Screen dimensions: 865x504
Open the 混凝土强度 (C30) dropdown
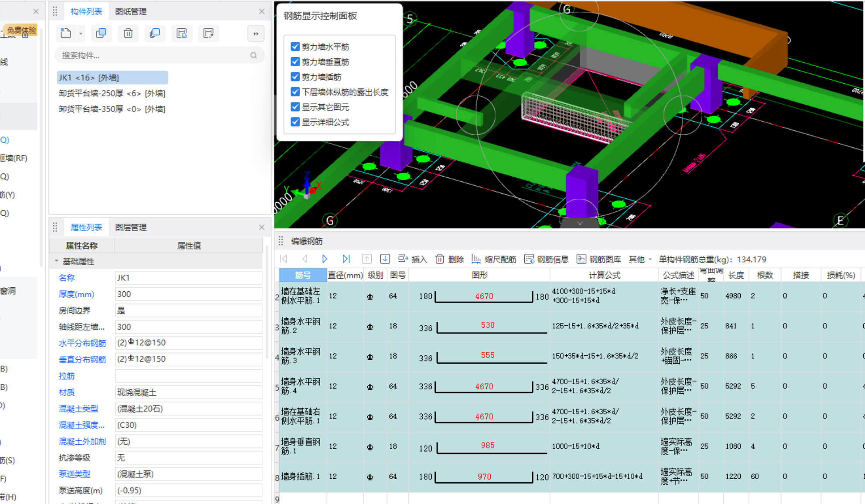(x=188, y=425)
